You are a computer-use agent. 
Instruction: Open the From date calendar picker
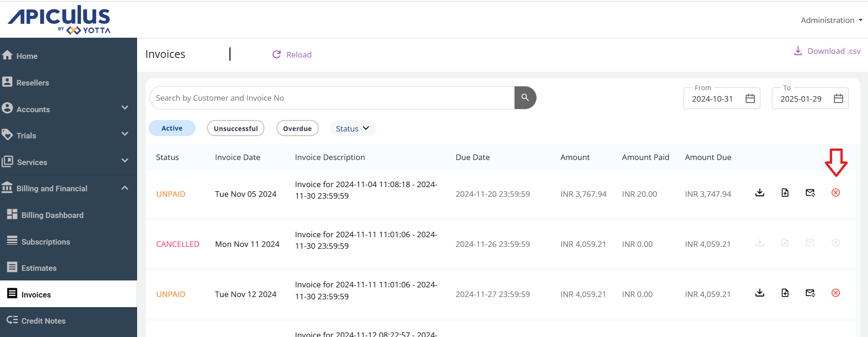click(750, 98)
